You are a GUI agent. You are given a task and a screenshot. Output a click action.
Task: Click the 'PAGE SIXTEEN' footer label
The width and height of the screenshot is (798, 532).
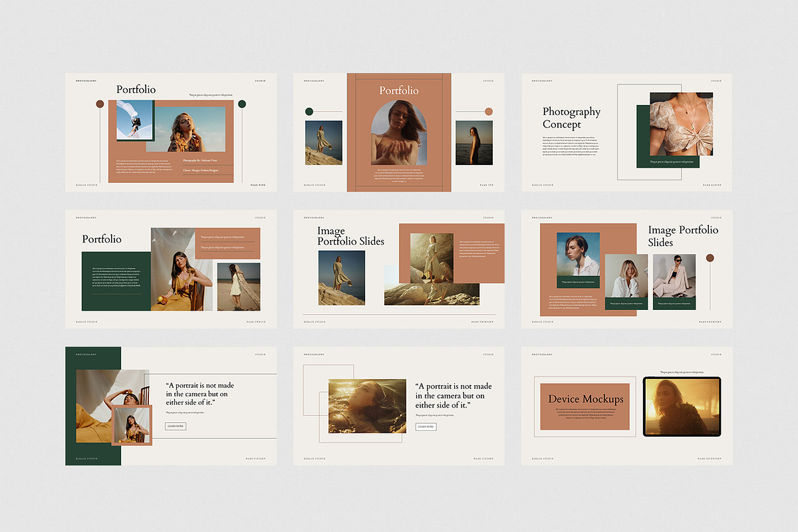pos(483,459)
